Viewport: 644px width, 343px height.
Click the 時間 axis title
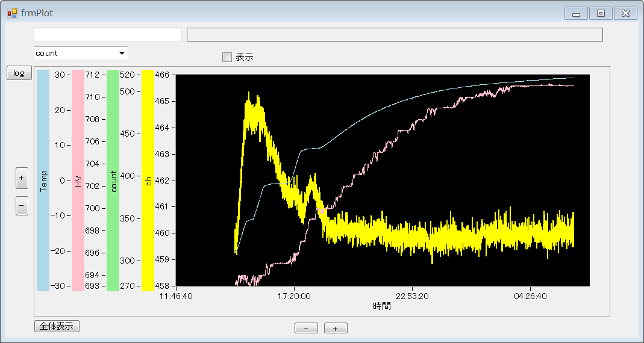pos(382,306)
